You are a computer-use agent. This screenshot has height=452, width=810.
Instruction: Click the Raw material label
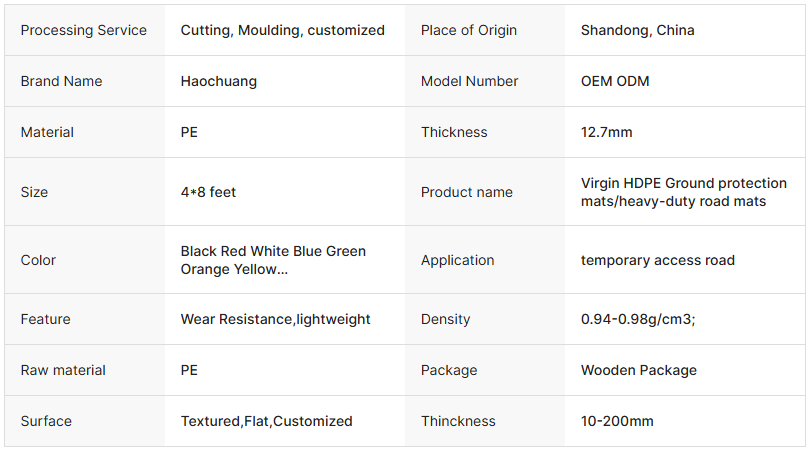click(63, 370)
